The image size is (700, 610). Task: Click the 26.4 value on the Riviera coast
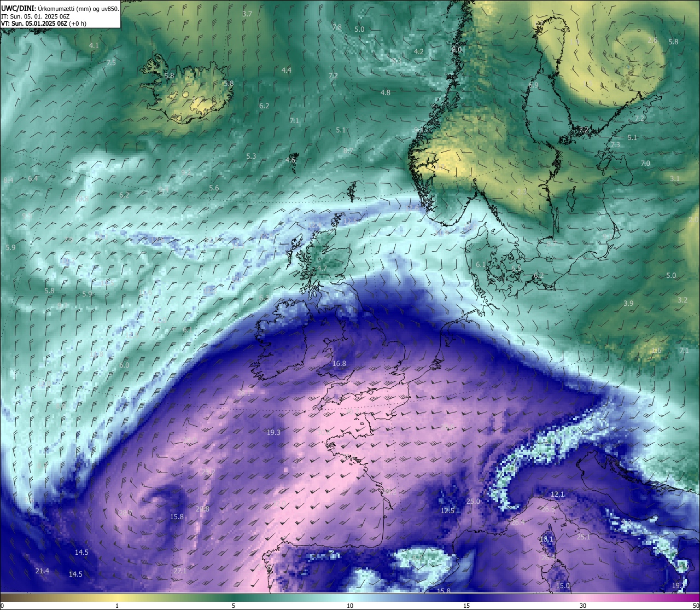click(518, 522)
